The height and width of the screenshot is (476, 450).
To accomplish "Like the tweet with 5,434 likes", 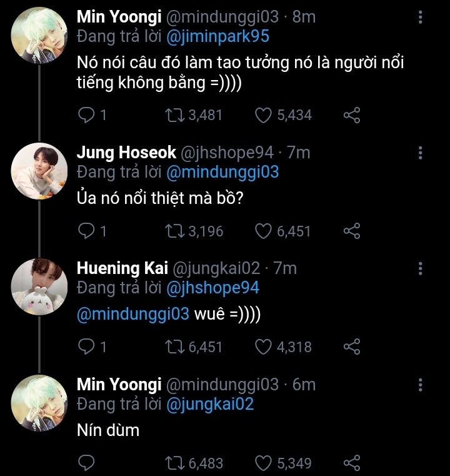I will (x=264, y=115).
